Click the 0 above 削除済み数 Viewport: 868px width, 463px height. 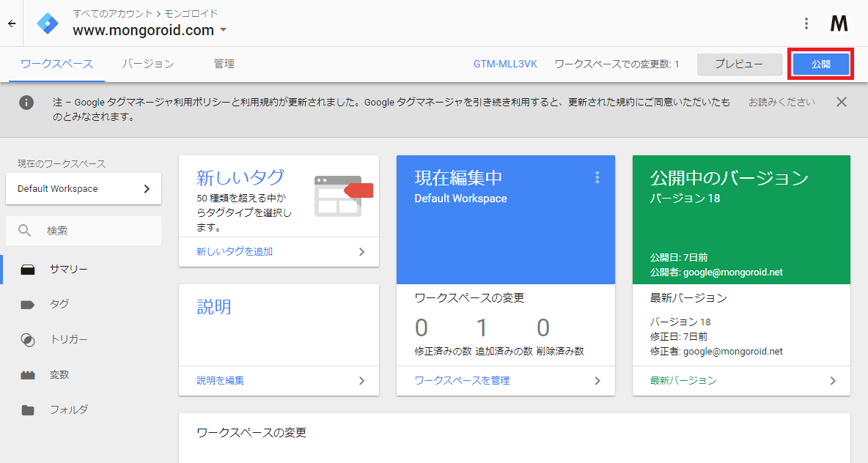click(543, 328)
